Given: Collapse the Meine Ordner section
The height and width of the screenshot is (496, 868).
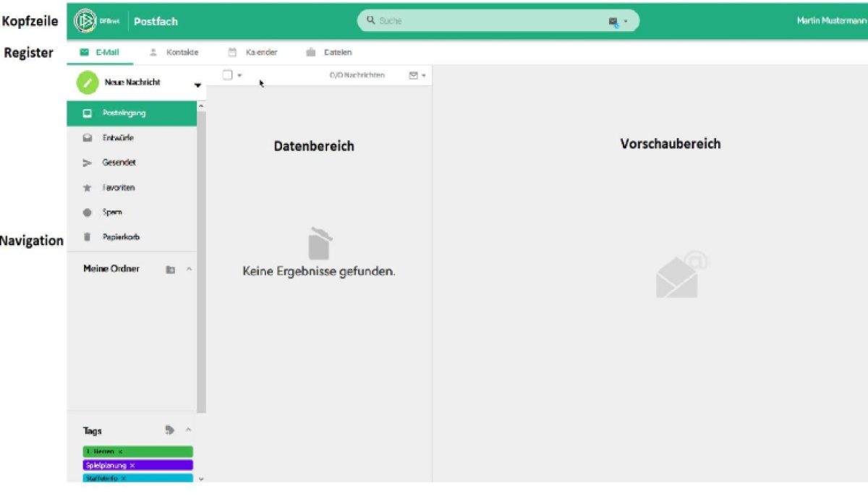Looking at the screenshot, I should [189, 270].
